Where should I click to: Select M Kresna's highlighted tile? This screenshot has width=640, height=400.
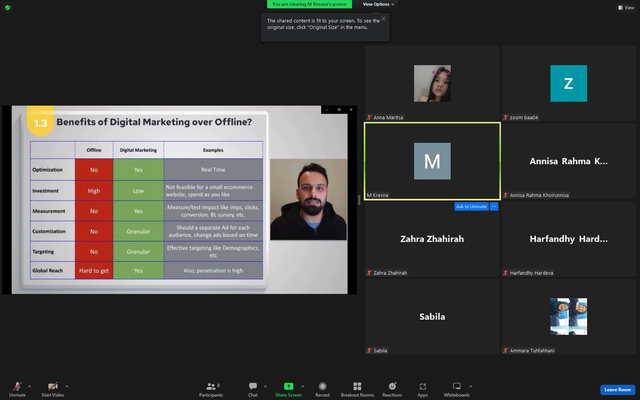pyautogui.click(x=432, y=161)
